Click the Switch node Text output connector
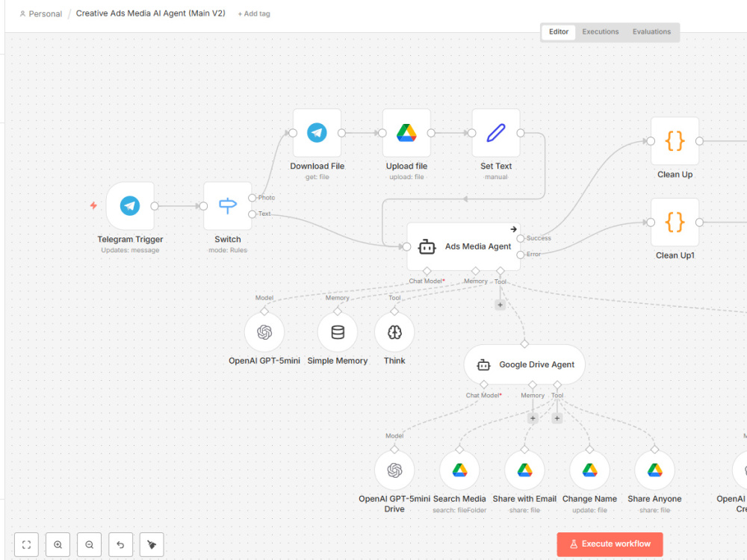Viewport: 747px width, 560px height. pos(252,214)
